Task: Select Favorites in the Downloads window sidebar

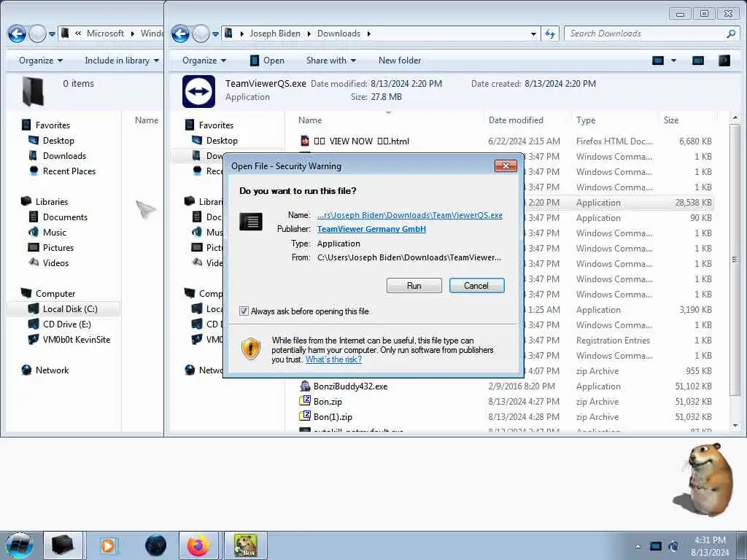Action: click(x=216, y=125)
